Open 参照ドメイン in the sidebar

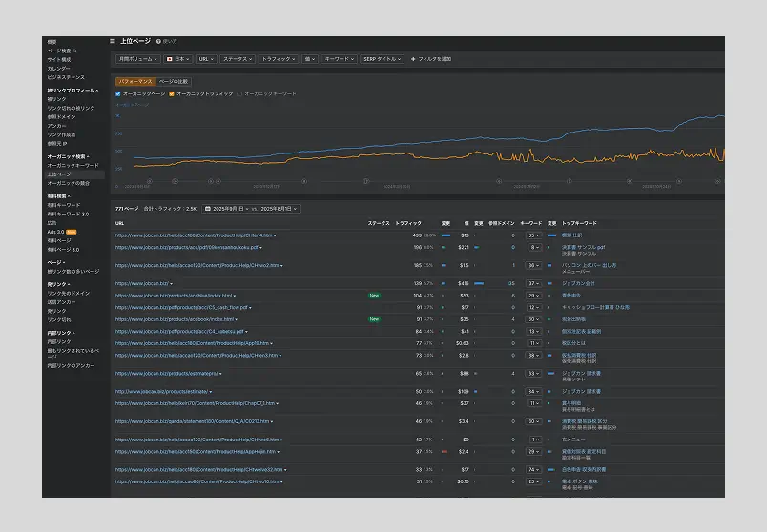click(61, 117)
